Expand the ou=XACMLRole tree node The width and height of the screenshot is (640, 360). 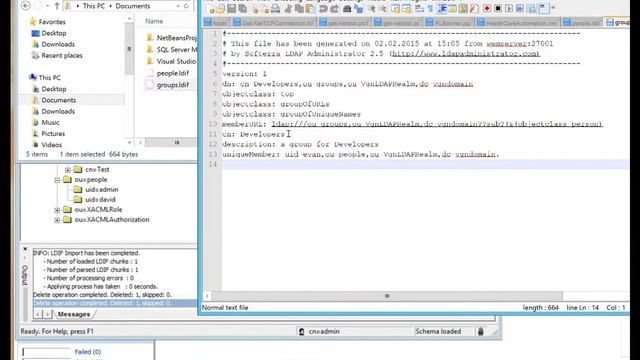57,210
